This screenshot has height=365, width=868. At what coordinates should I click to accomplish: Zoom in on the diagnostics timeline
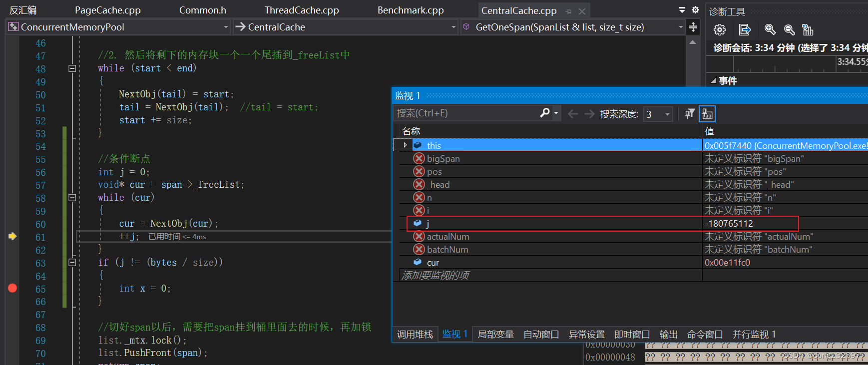(x=770, y=30)
